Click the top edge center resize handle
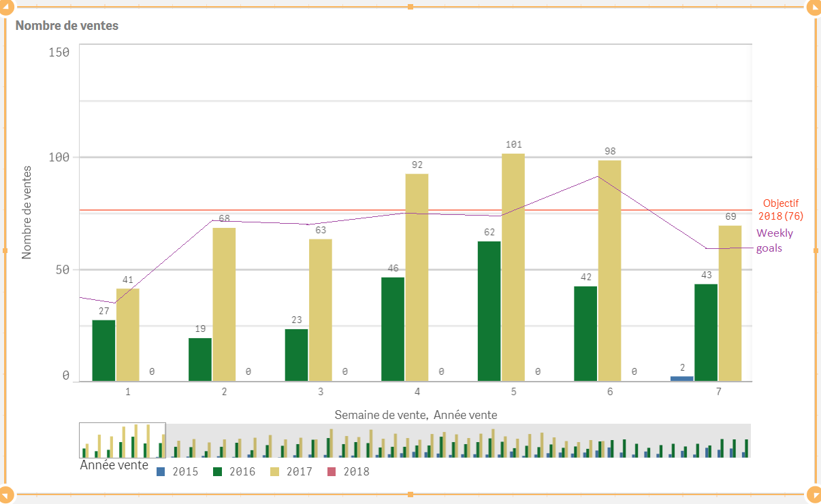Image resolution: width=821 pixels, height=504 pixels. click(x=410, y=7)
